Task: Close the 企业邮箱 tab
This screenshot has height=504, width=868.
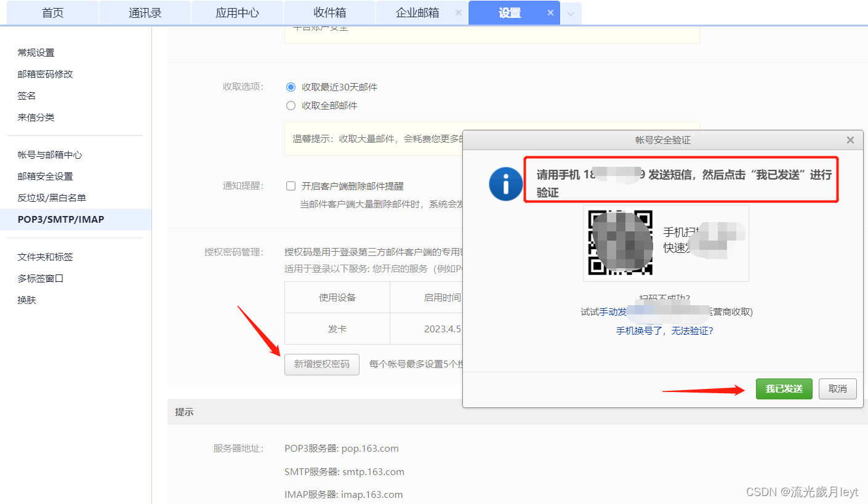Action: (x=458, y=13)
